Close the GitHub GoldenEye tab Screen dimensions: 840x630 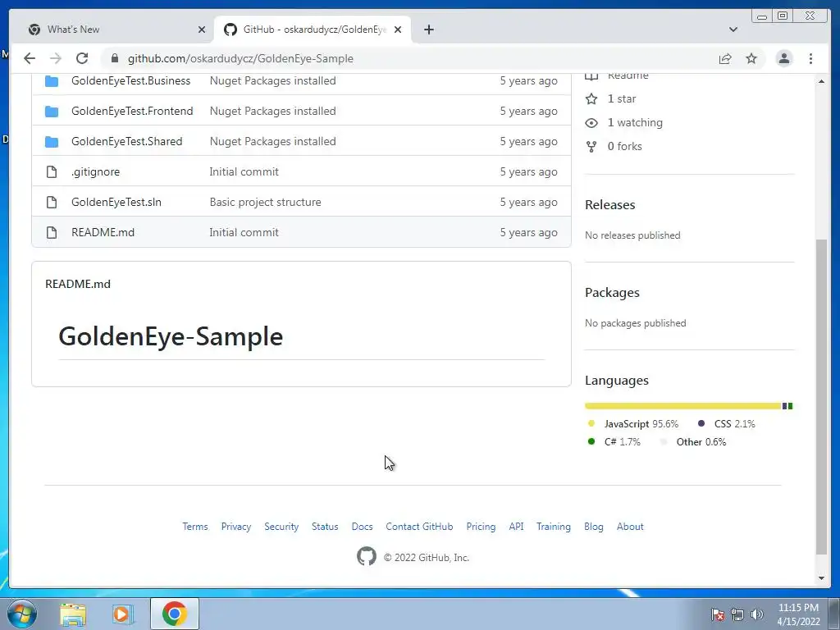398,30
